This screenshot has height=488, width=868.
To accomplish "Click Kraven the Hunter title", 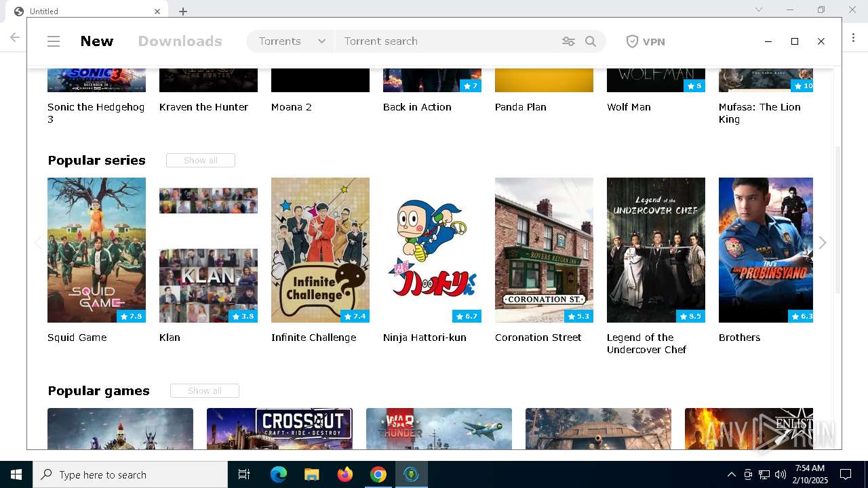I will 203,107.
